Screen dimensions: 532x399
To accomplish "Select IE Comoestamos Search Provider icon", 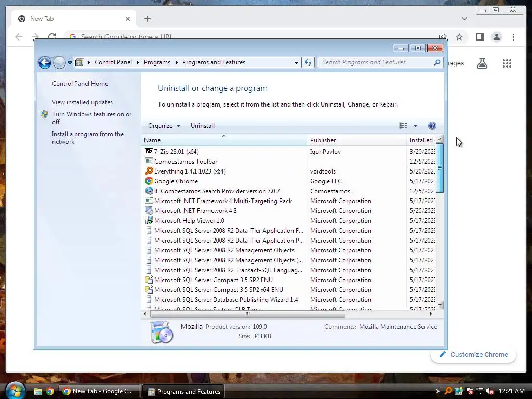I will click(x=149, y=191).
